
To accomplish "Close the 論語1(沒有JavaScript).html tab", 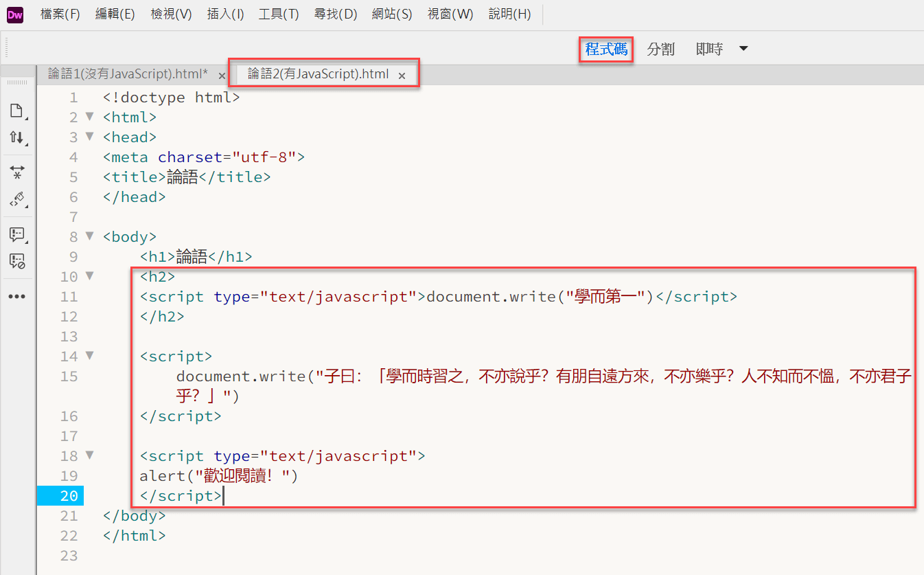I will 222,75.
